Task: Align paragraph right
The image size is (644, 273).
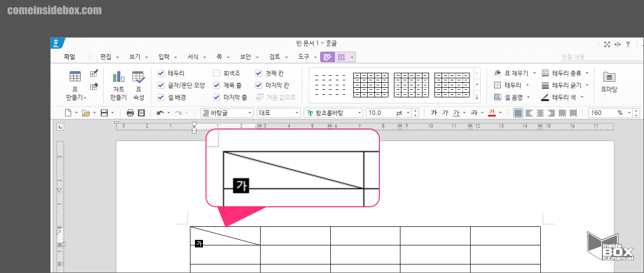Action: 551,113
